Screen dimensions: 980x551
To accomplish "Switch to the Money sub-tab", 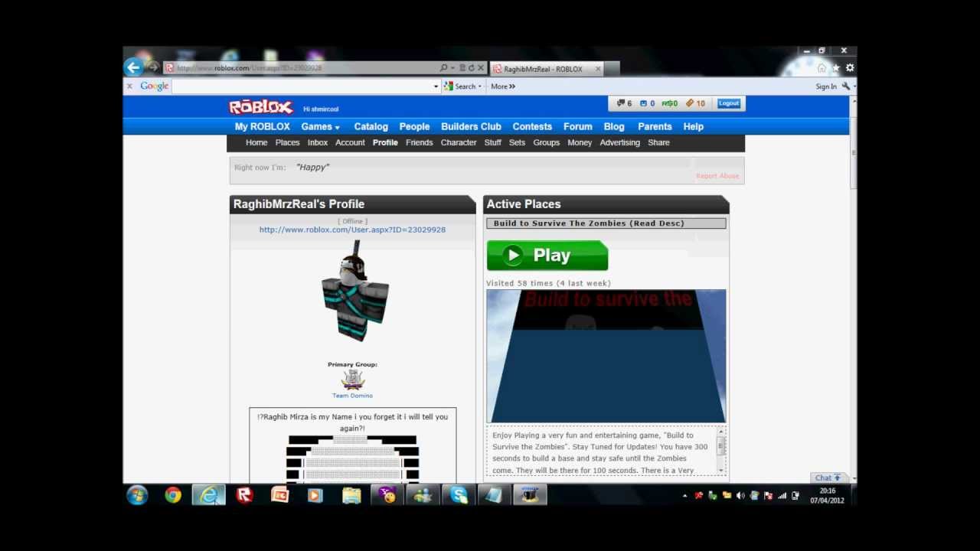I will tap(580, 142).
